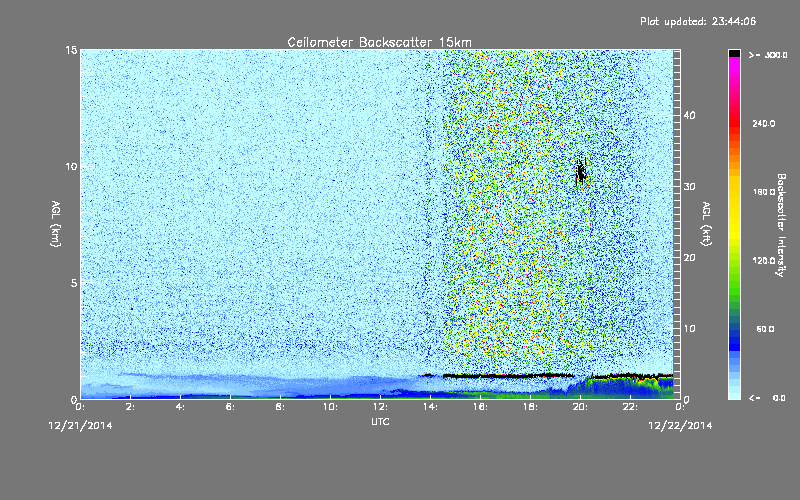The height and width of the screenshot is (500, 800).
Task: Click the '60.0' colorbar value
Action: (x=765, y=330)
